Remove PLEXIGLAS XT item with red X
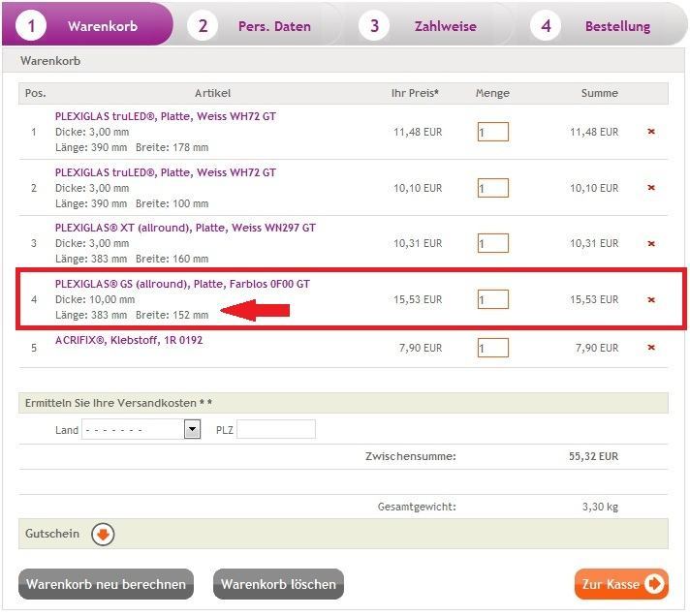Screen dimensions: 690x616 click(x=651, y=243)
